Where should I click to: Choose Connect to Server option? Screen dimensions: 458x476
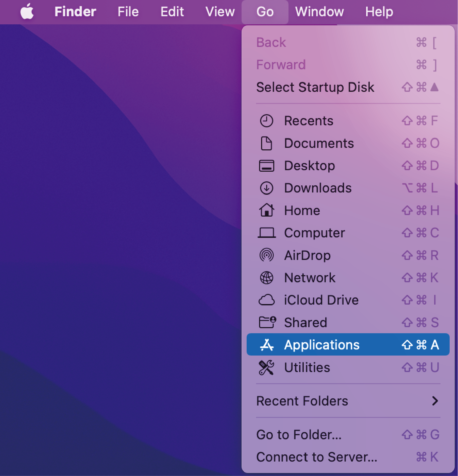click(x=317, y=457)
